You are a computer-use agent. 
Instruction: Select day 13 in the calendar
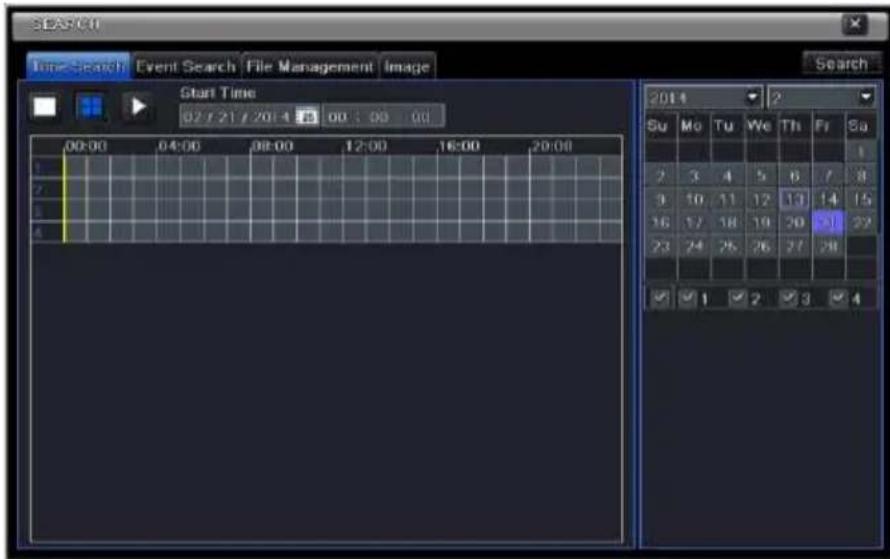(x=794, y=199)
